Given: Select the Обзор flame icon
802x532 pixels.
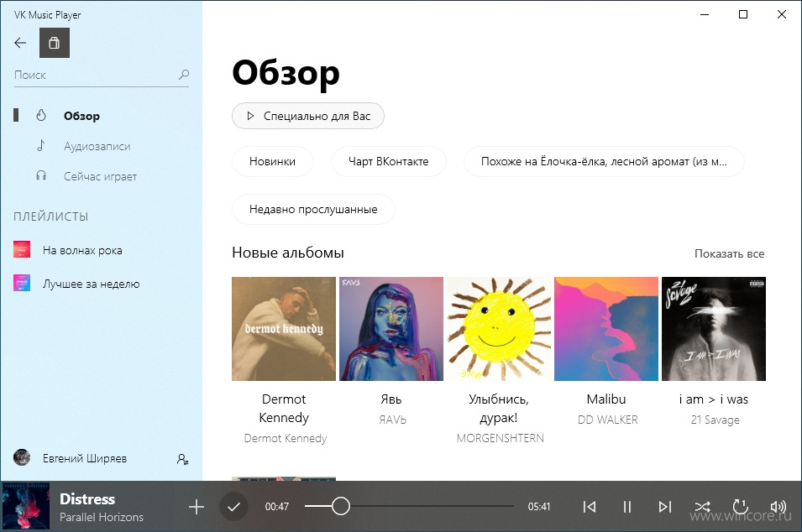Looking at the screenshot, I should [x=41, y=116].
